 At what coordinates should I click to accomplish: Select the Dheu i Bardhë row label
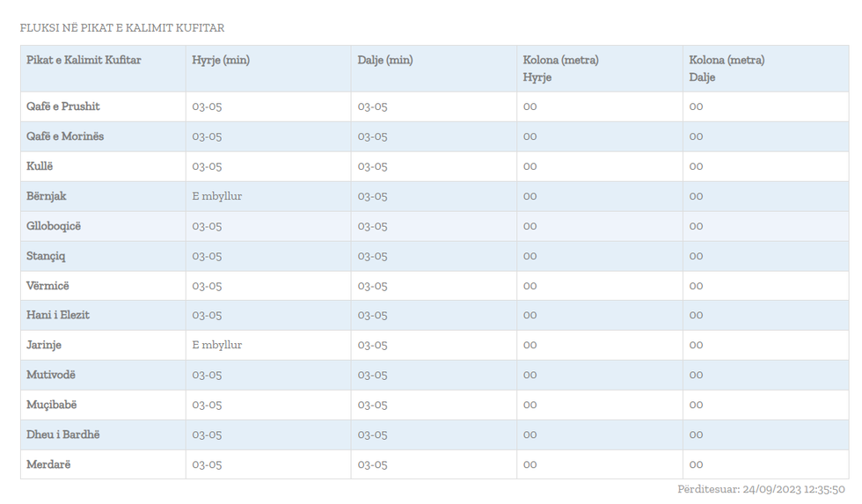coord(63,435)
